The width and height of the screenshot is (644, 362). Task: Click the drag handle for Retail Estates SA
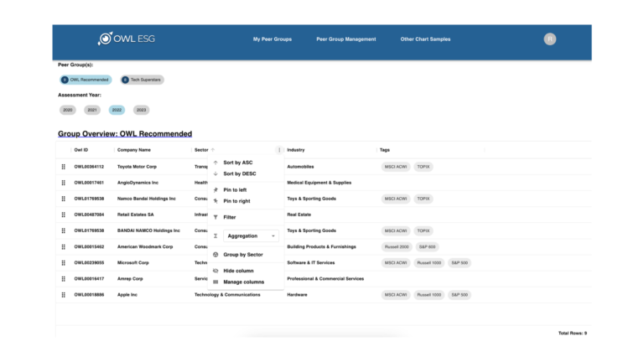pyautogui.click(x=63, y=215)
